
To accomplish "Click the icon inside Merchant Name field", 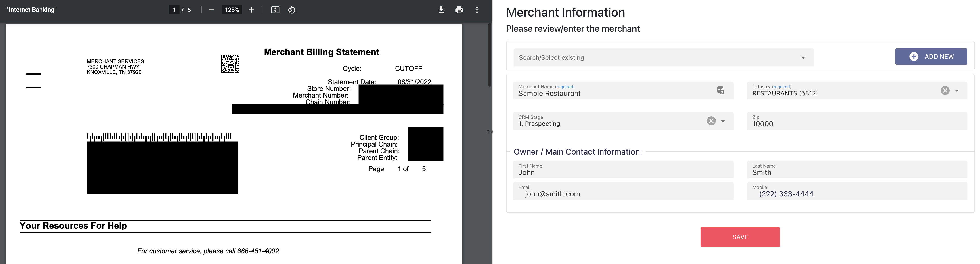I will coord(720,90).
